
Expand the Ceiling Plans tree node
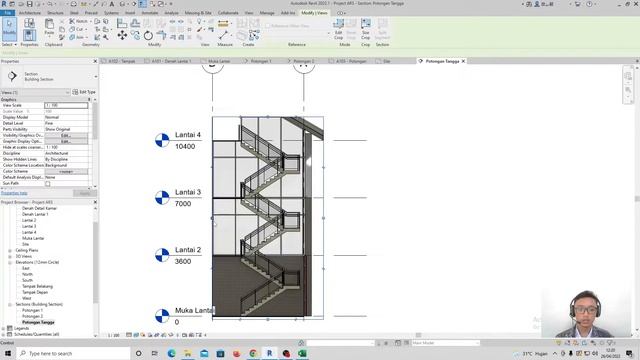(10, 251)
